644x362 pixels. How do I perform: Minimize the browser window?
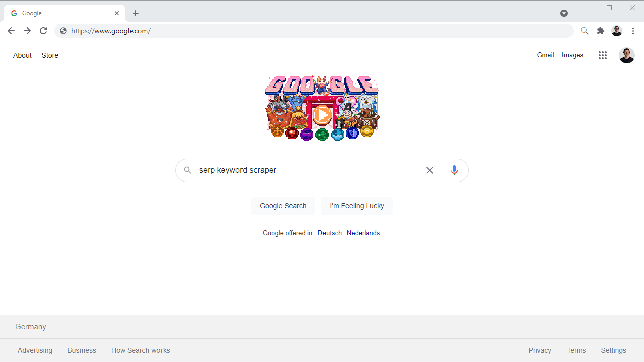(586, 8)
